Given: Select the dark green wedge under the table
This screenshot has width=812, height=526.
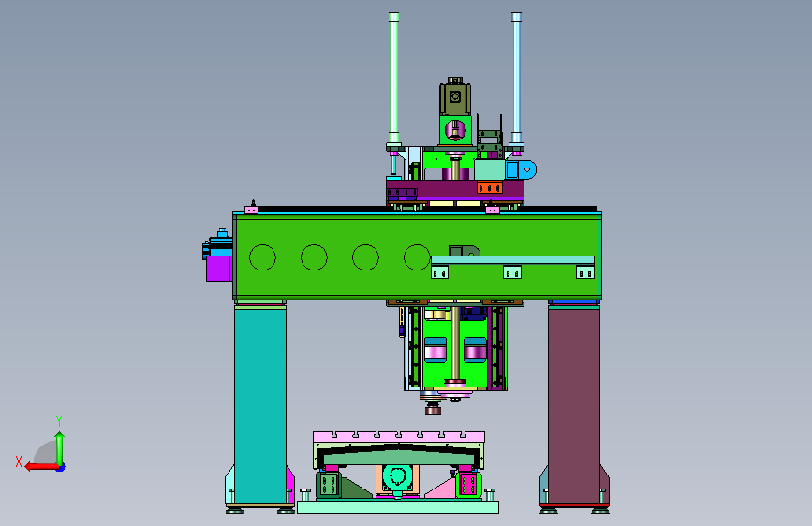Looking at the screenshot, I should pos(356,489).
